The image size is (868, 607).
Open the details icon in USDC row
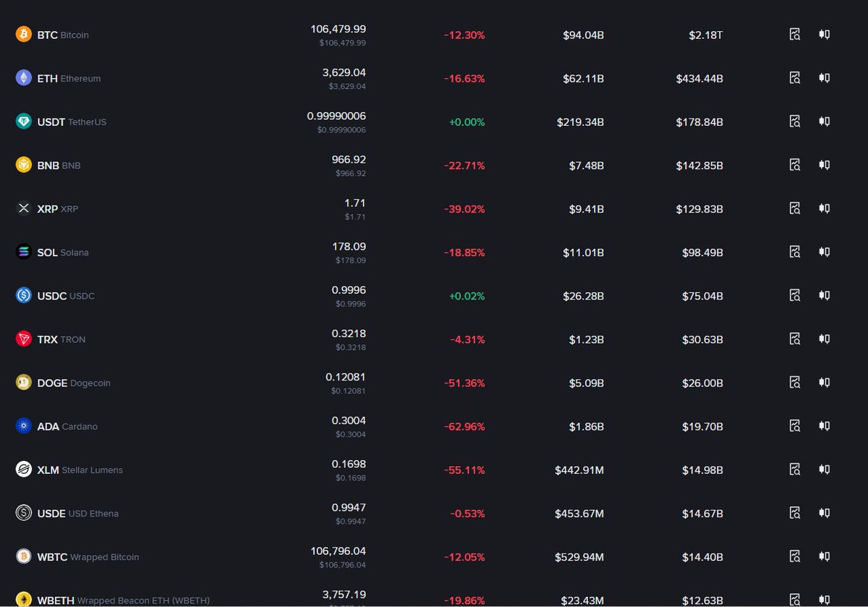click(795, 295)
